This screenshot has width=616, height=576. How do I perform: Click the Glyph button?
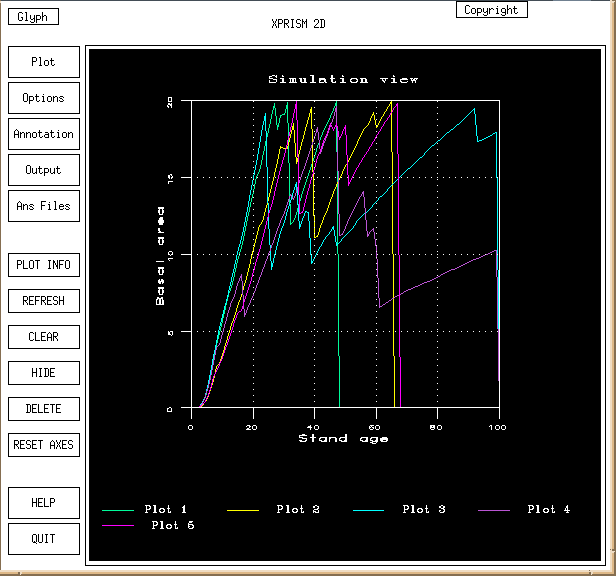point(33,17)
